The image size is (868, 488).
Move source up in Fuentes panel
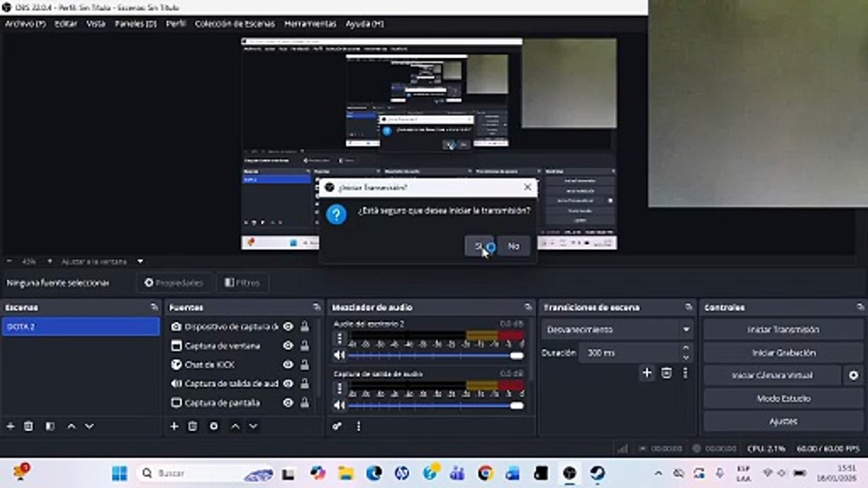click(235, 426)
